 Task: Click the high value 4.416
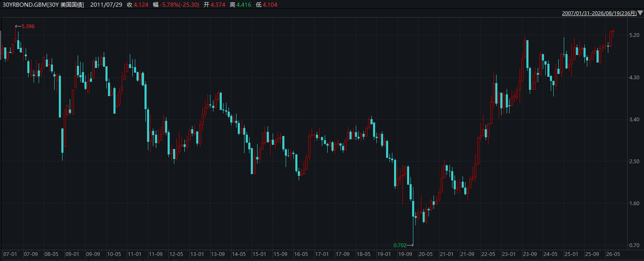coord(244,5)
